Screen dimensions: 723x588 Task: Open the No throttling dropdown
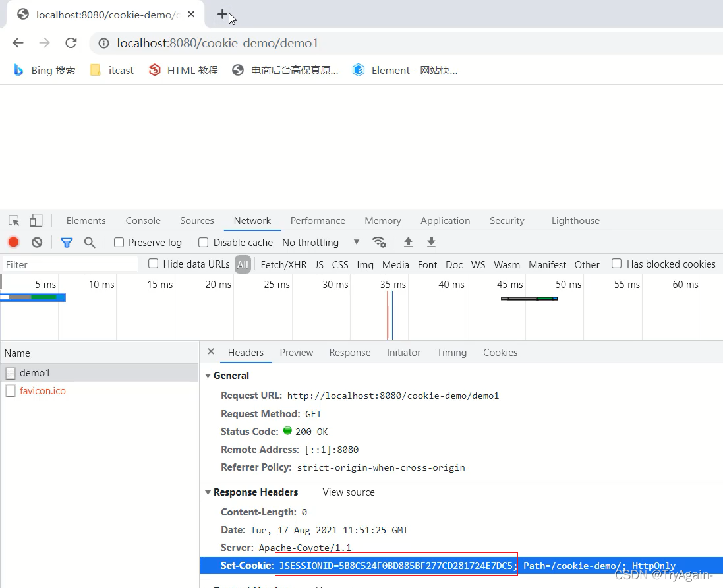pyautogui.click(x=320, y=242)
